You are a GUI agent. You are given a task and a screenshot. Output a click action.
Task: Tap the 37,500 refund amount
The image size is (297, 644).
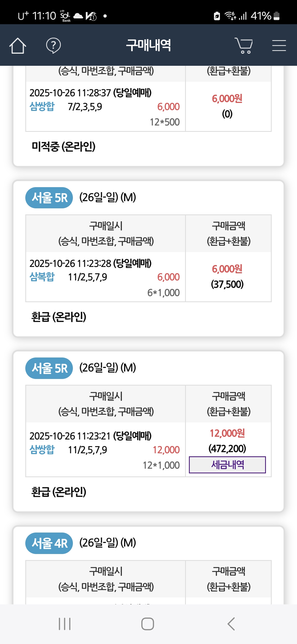coord(227,284)
